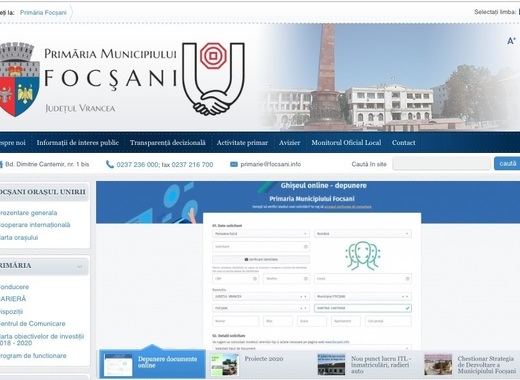The width and height of the screenshot is (520, 380).
Task: Open Monitorul Oficial Local menu
Action: [x=346, y=143]
